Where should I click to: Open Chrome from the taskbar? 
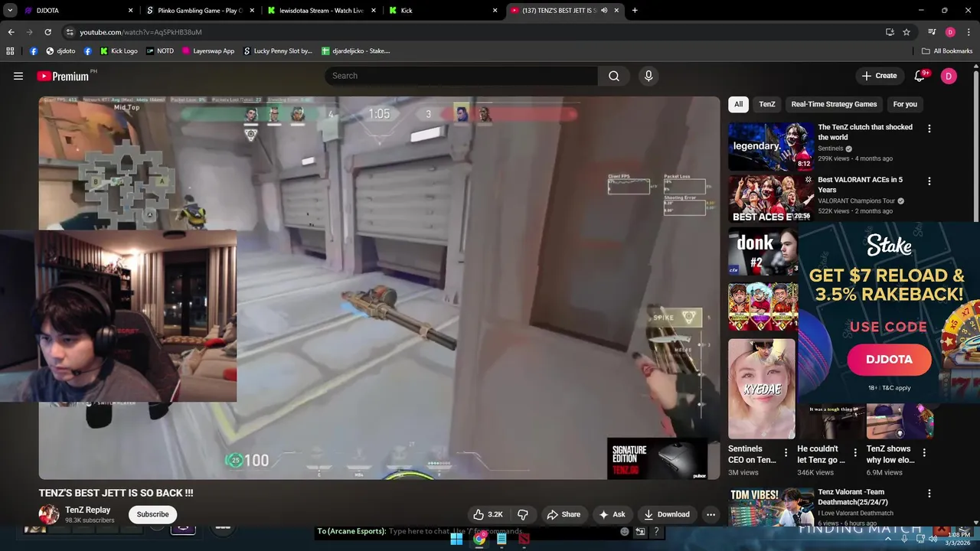[479, 539]
